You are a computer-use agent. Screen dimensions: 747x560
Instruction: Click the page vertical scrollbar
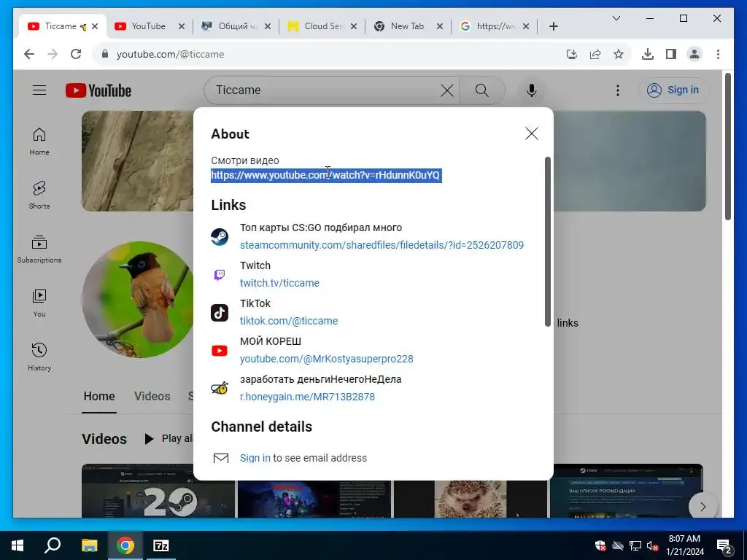(727, 147)
